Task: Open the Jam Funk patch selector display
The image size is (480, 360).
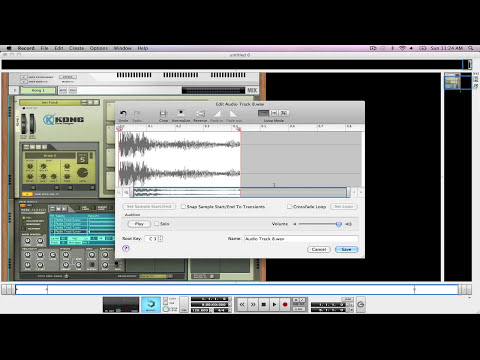Action: pos(50,102)
